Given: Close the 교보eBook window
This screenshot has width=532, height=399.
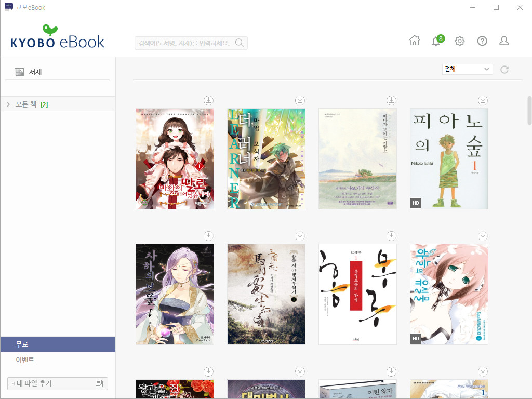Looking at the screenshot, I should pyautogui.click(x=520, y=7).
